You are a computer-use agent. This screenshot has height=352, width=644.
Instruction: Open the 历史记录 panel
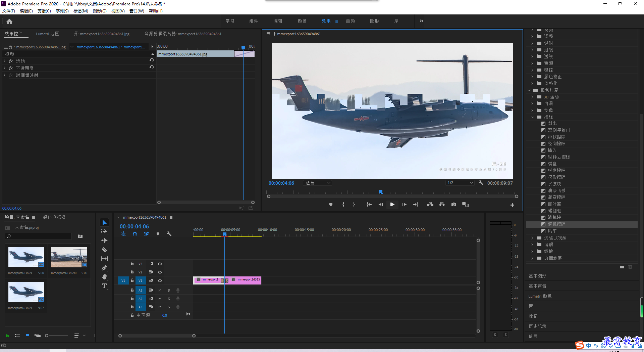(537, 326)
